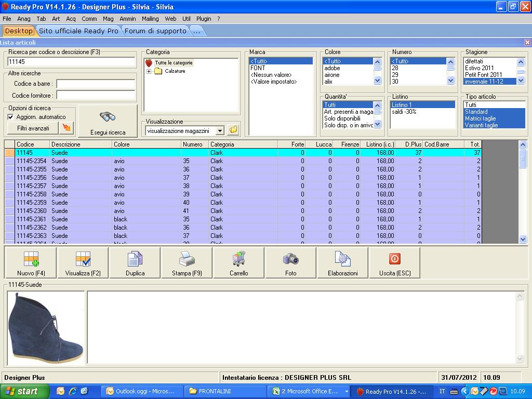Open the Anag menu
532x399 pixels.
(24, 19)
